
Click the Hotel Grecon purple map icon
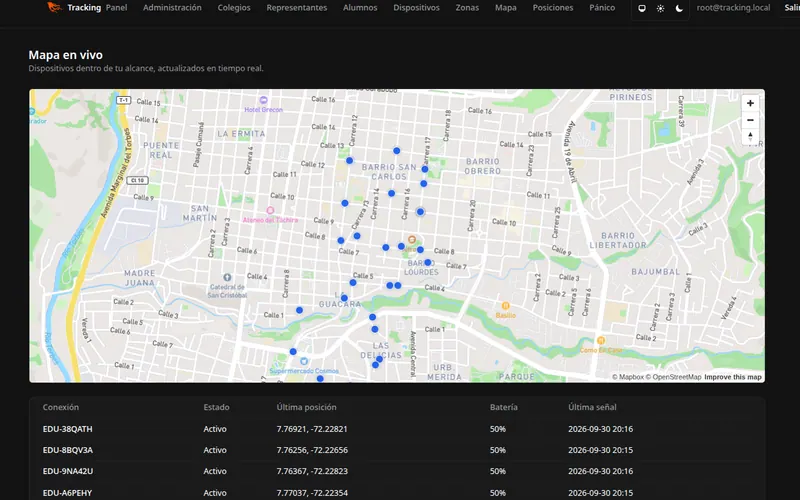[263, 100]
